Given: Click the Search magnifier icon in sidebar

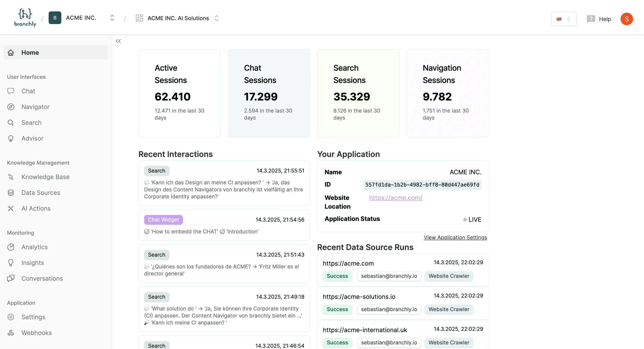Looking at the screenshot, I should tap(11, 122).
